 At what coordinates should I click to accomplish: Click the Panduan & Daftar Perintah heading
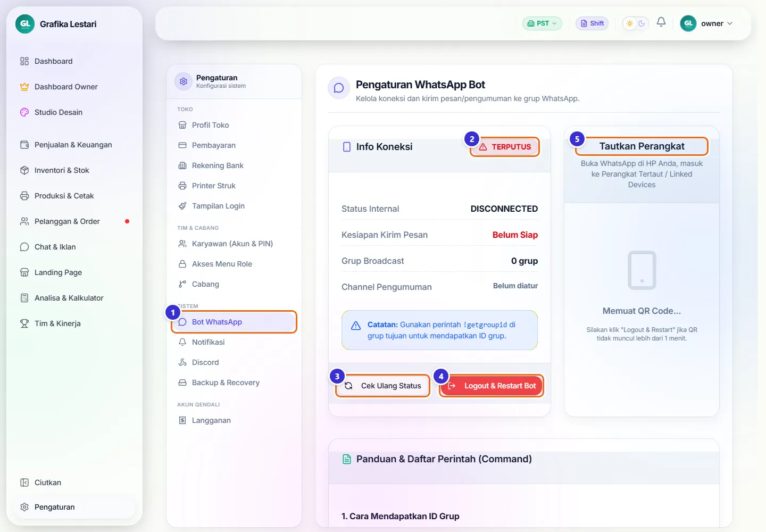(444, 459)
